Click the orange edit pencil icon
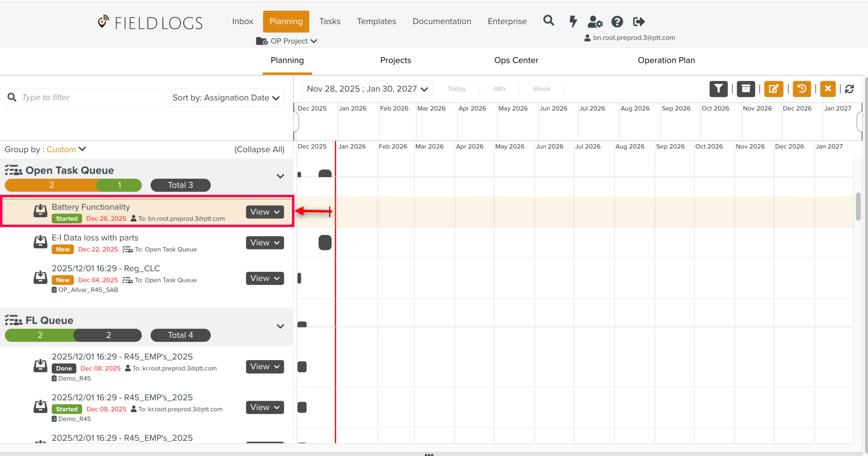 pyautogui.click(x=774, y=89)
